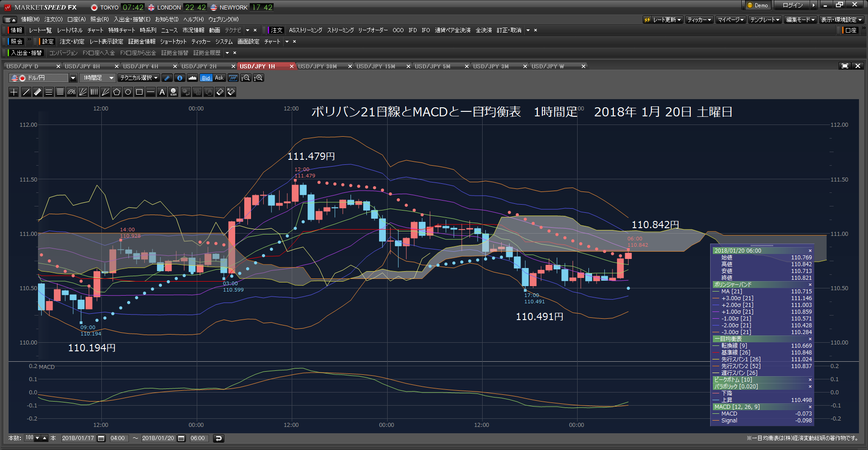Select the pentagon shape tool
Image resolution: width=868 pixels, height=450 pixels.
click(x=117, y=92)
